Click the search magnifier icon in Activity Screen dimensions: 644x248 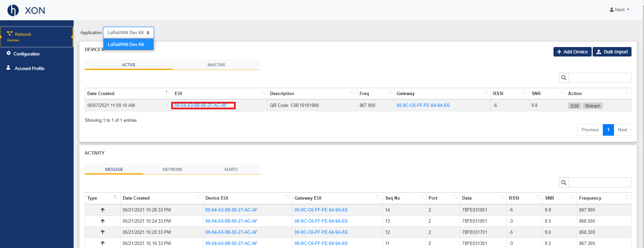(564, 182)
